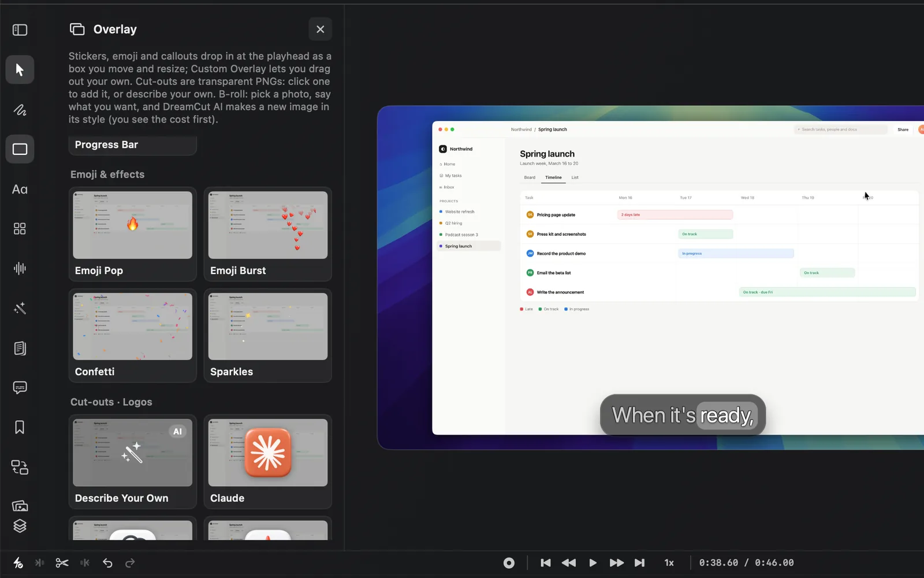
Task: Open the photo stack media panel
Action: [x=20, y=506]
